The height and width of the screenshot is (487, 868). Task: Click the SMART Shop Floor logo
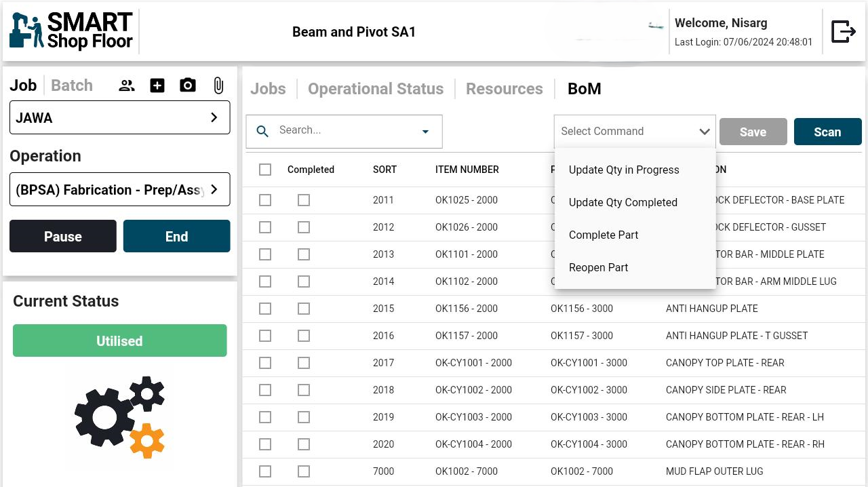click(x=71, y=31)
